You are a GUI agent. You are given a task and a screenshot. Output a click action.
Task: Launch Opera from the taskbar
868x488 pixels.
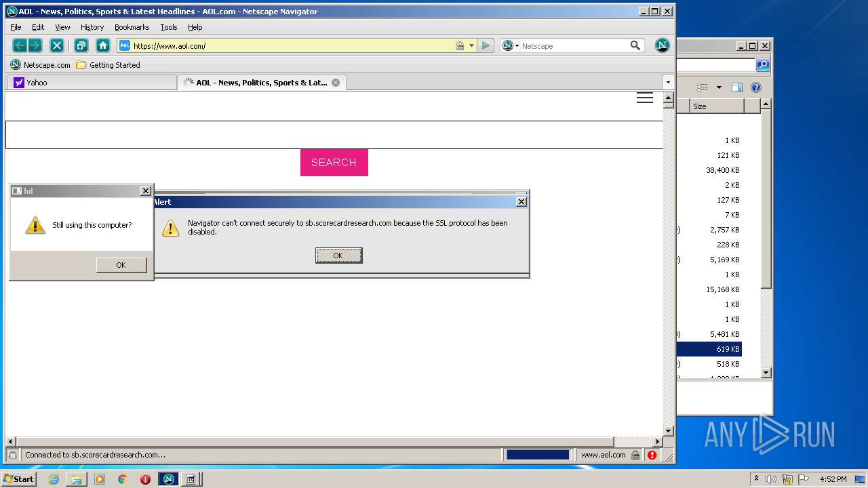[x=145, y=479]
